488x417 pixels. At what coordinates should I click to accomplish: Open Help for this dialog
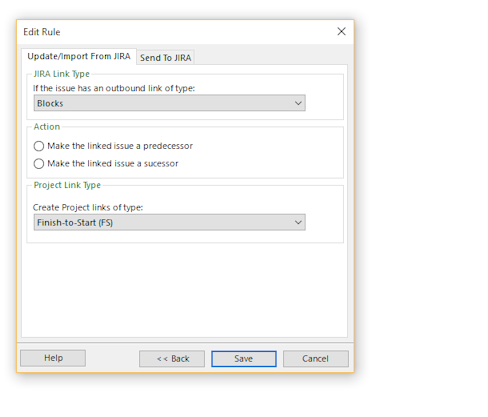click(x=53, y=358)
